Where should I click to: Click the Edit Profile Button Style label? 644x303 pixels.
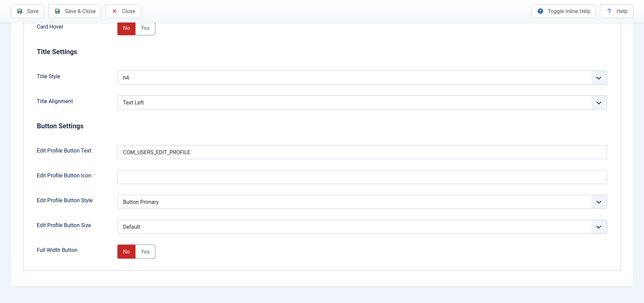tap(65, 200)
